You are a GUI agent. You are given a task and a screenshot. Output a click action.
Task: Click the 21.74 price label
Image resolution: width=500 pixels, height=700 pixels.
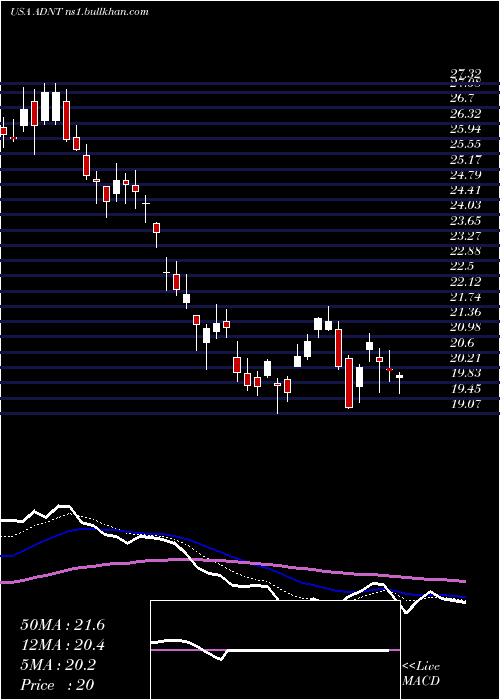[x=467, y=297]
